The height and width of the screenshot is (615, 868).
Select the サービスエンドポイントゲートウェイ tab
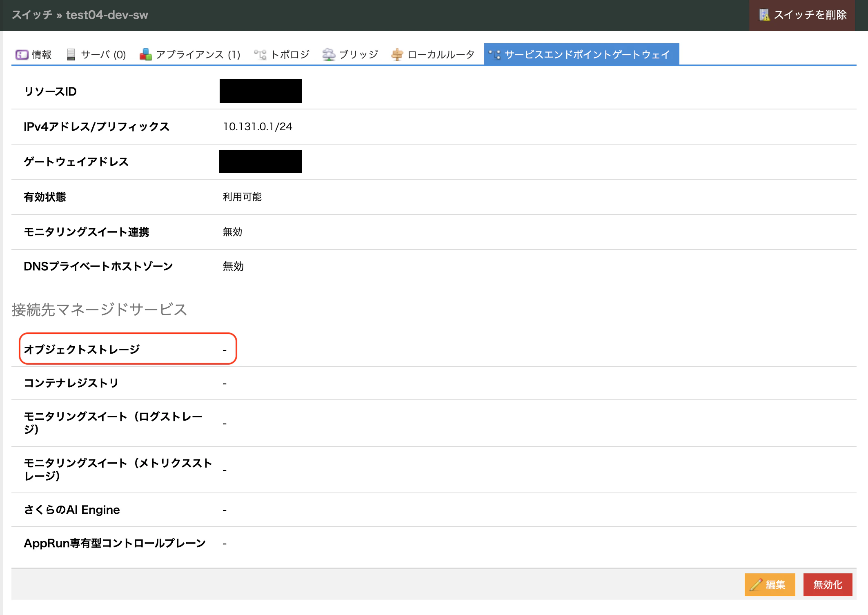pyautogui.click(x=581, y=55)
